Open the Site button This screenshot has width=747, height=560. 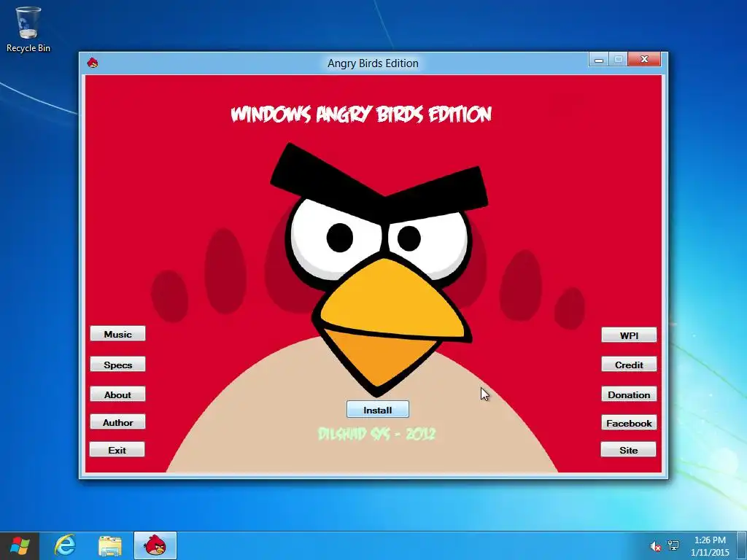pyautogui.click(x=628, y=449)
